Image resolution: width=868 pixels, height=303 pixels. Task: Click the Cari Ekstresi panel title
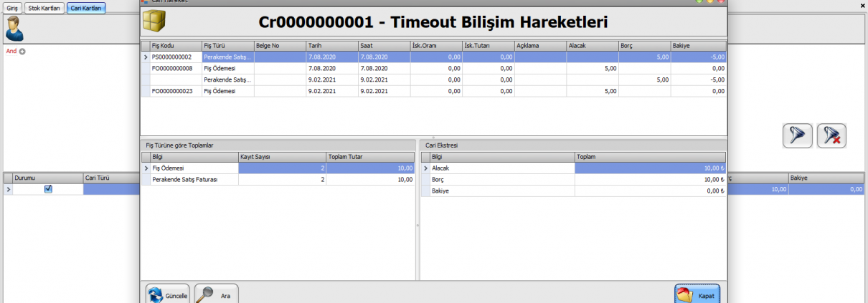[442, 145]
